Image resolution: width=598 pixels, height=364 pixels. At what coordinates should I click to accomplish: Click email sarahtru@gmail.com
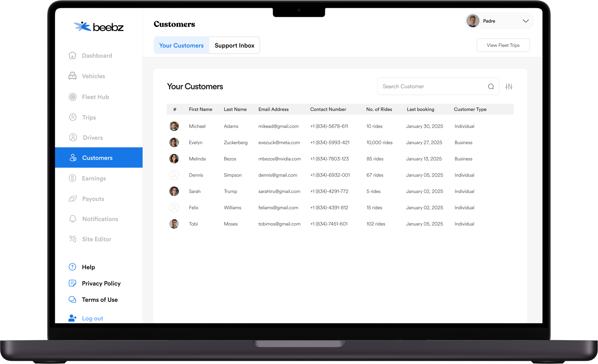click(279, 191)
